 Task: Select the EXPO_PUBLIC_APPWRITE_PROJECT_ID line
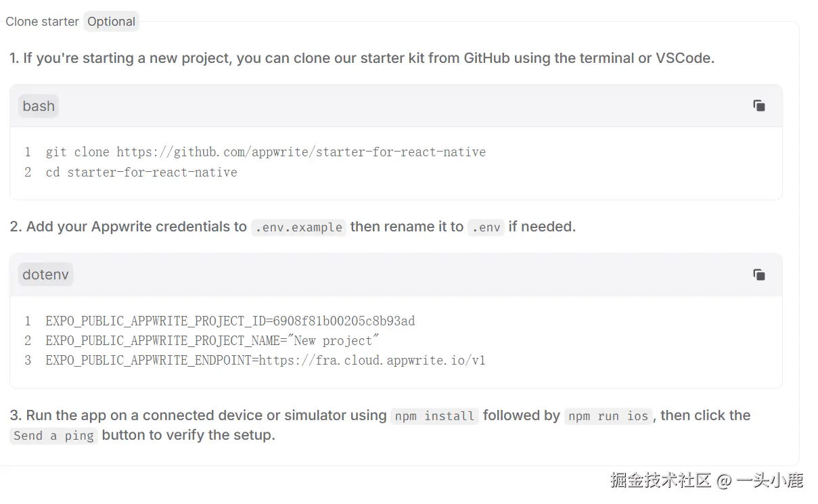point(230,321)
